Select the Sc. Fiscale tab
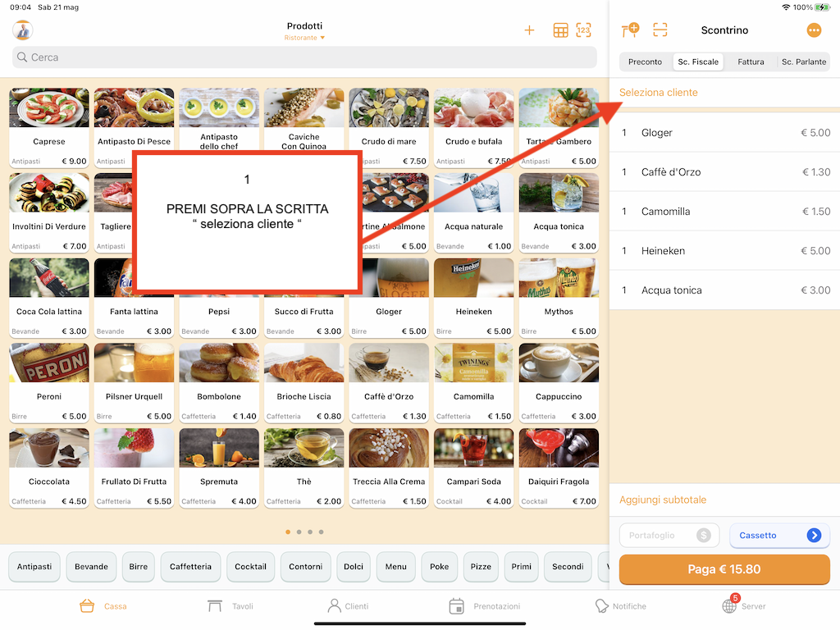The height and width of the screenshot is (630, 840). pyautogui.click(x=698, y=62)
